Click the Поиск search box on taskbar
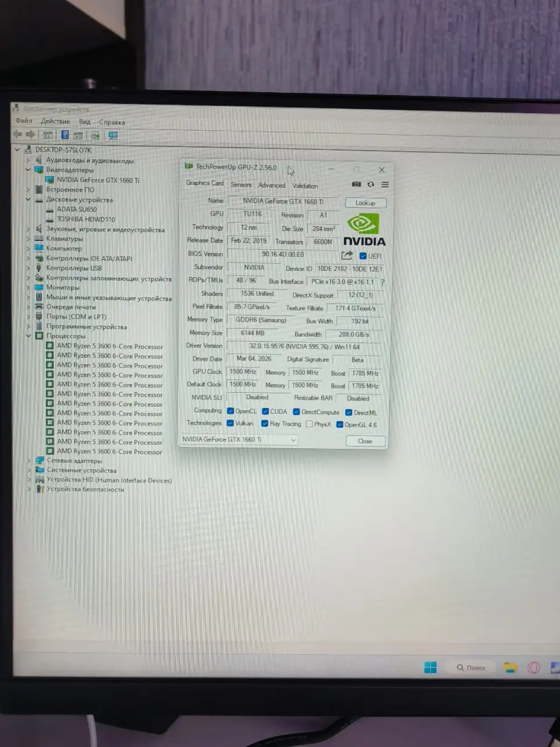The height and width of the screenshot is (747, 560). pyautogui.click(x=471, y=667)
